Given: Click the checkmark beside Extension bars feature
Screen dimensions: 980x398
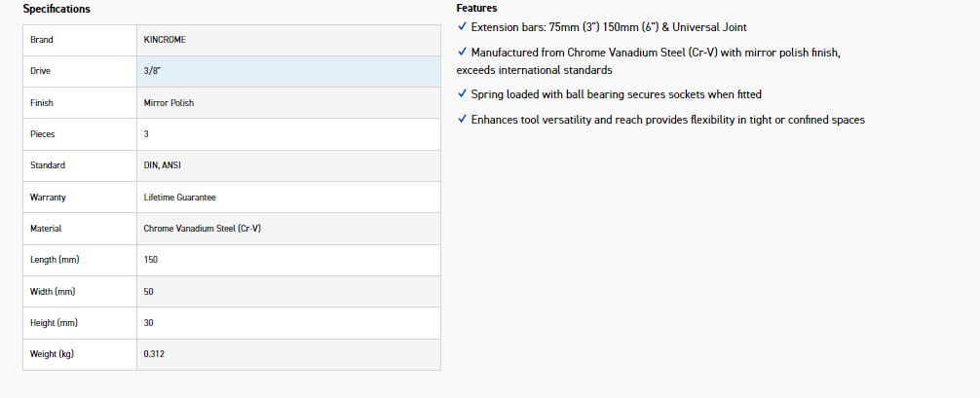Looking at the screenshot, I should click(462, 27).
